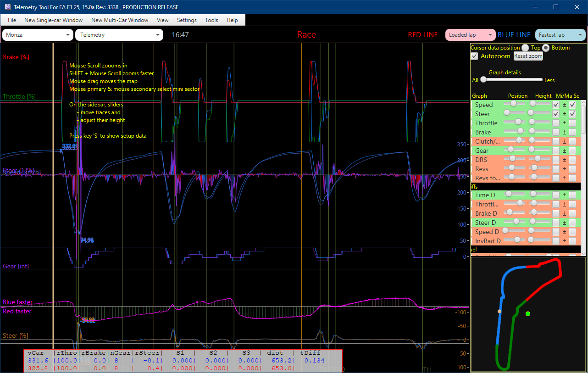Uncheck the Speed Mi/Ma checkbox
This screenshot has width=588, height=373.
556,105
